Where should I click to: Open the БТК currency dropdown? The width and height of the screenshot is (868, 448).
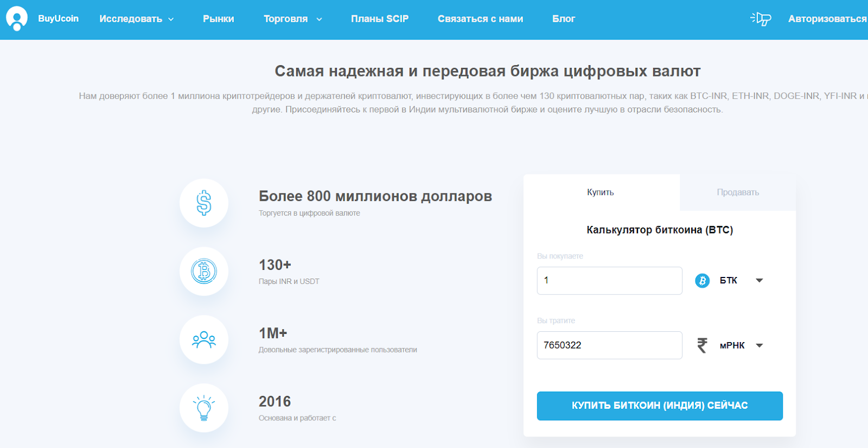pyautogui.click(x=759, y=281)
